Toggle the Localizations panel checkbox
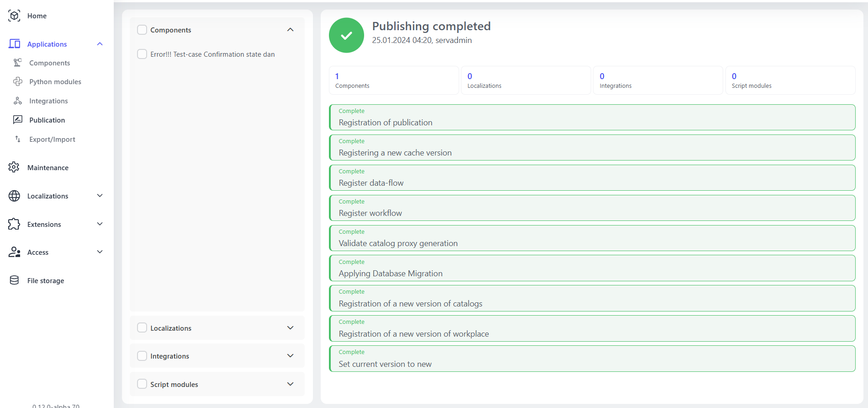The width and height of the screenshot is (868, 408). tap(142, 328)
